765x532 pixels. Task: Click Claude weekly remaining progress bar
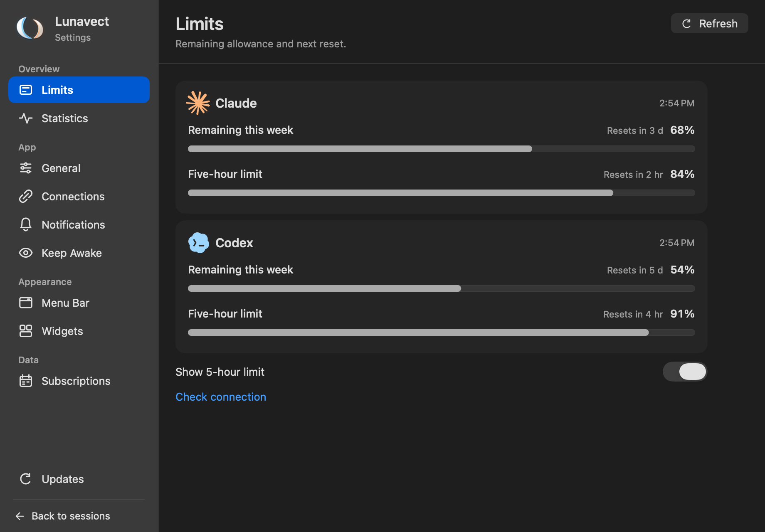pos(441,149)
